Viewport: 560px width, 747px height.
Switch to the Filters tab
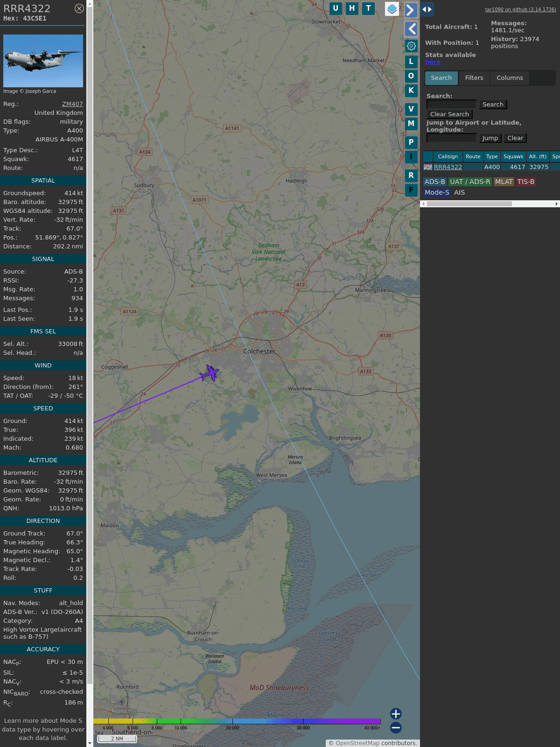coord(474,78)
